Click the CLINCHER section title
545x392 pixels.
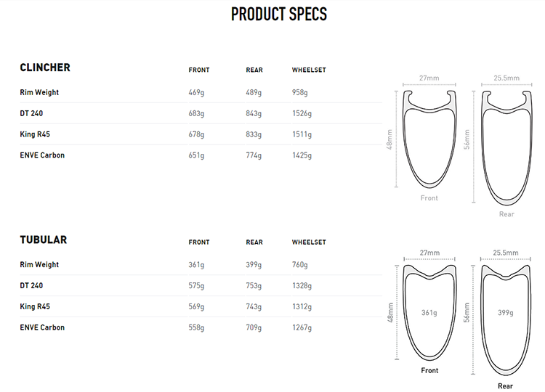[x=45, y=68]
